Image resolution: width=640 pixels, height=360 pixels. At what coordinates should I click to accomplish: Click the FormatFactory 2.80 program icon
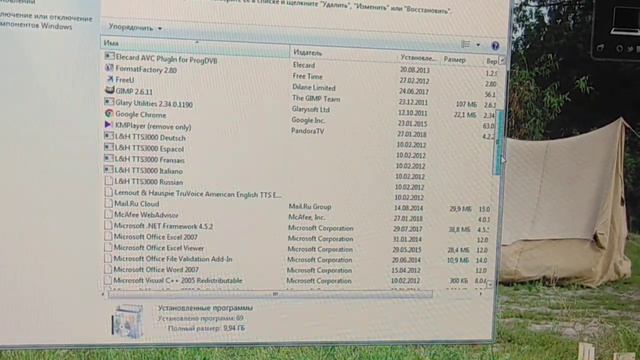109,68
